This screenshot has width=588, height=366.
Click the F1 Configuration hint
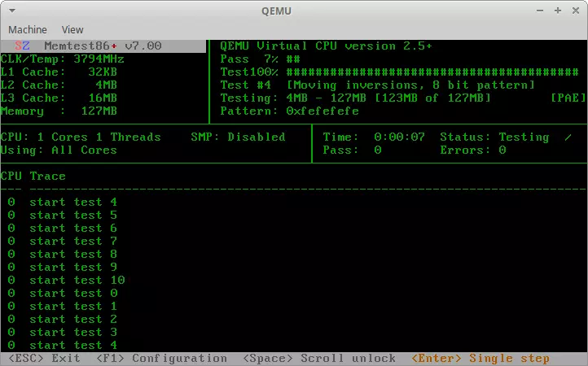point(161,359)
